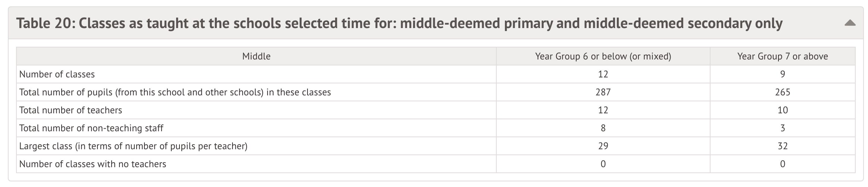This screenshot has width=868, height=187.
Task: Click largest class value 32
Action: 782,146
